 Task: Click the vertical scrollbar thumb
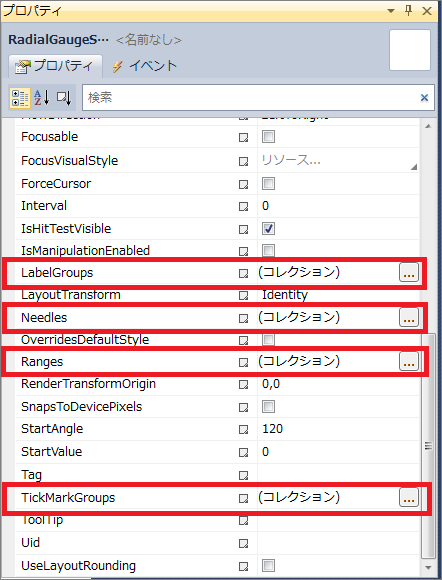[428, 445]
